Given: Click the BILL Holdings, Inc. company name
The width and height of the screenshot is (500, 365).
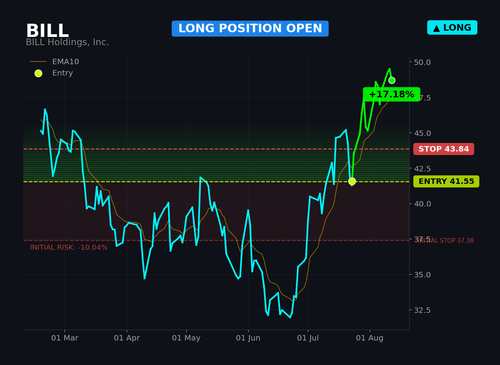Looking at the screenshot, I should (67, 42).
